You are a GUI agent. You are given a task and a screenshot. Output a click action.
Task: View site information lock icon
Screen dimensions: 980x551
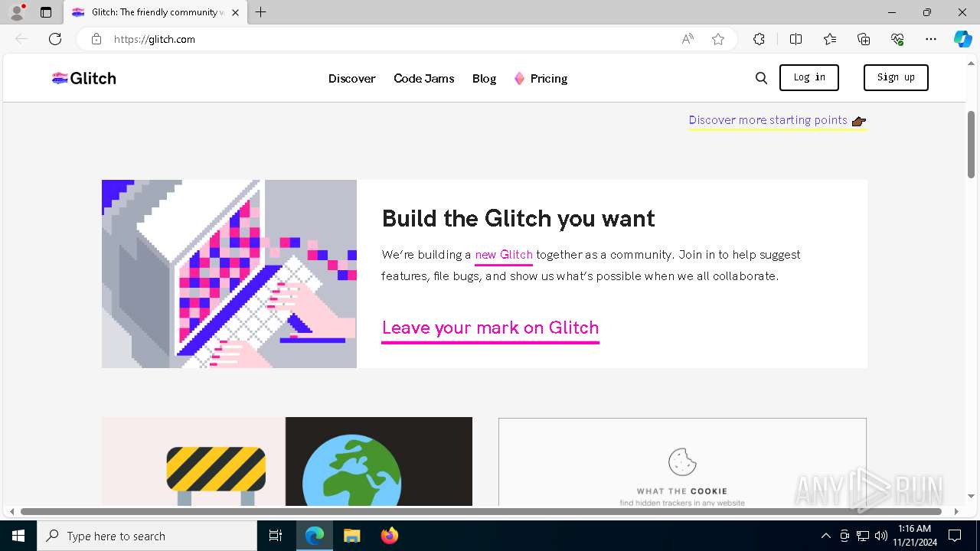pos(96,39)
